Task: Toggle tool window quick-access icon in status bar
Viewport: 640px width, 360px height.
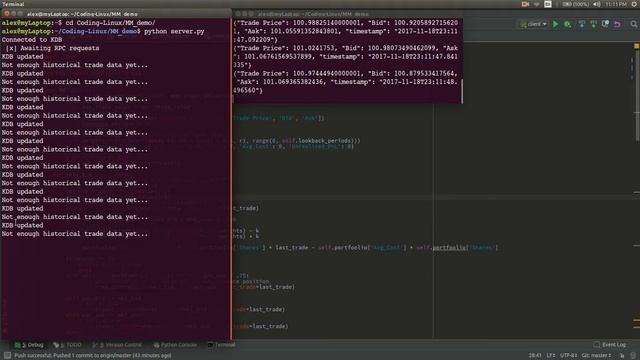Action: [x=7, y=356]
